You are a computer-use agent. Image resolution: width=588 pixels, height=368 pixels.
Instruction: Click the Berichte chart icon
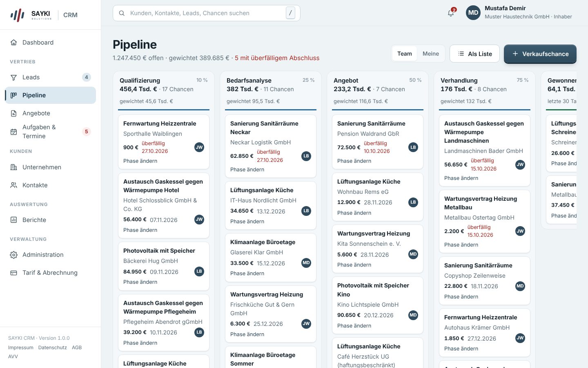coord(14,220)
